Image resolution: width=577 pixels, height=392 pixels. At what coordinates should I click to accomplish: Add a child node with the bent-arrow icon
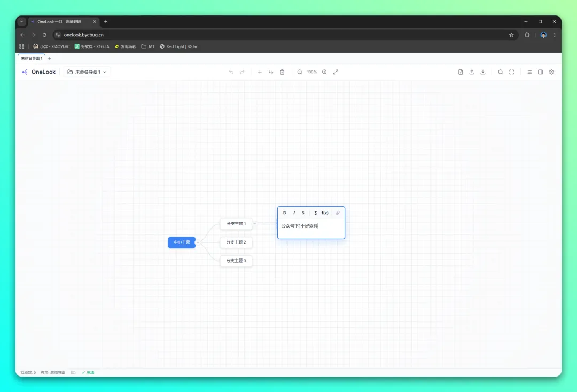click(x=271, y=72)
